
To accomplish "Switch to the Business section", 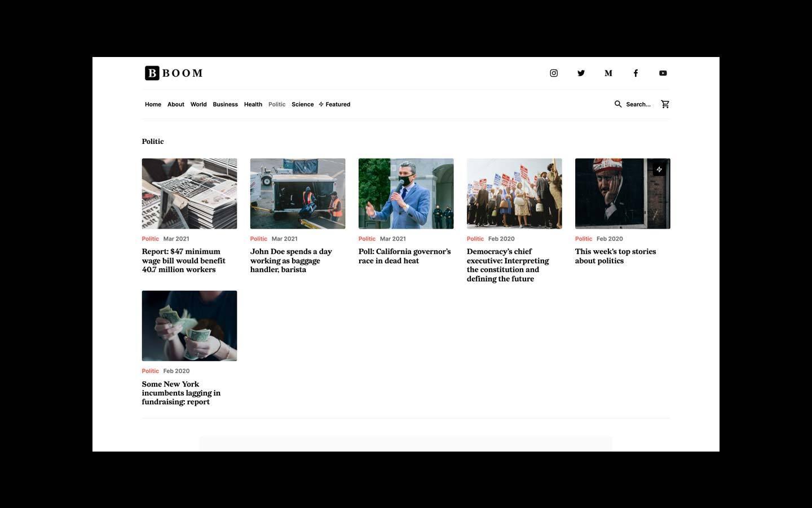I will pyautogui.click(x=225, y=104).
